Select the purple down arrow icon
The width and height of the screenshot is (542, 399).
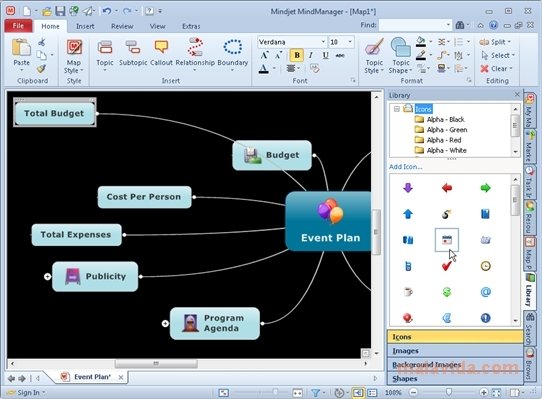408,188
